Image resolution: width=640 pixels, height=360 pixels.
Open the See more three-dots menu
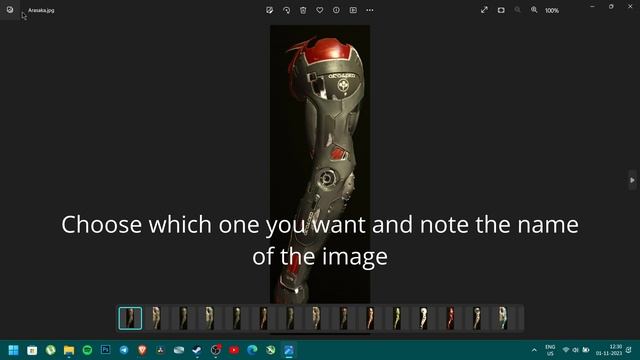point(370,10)
